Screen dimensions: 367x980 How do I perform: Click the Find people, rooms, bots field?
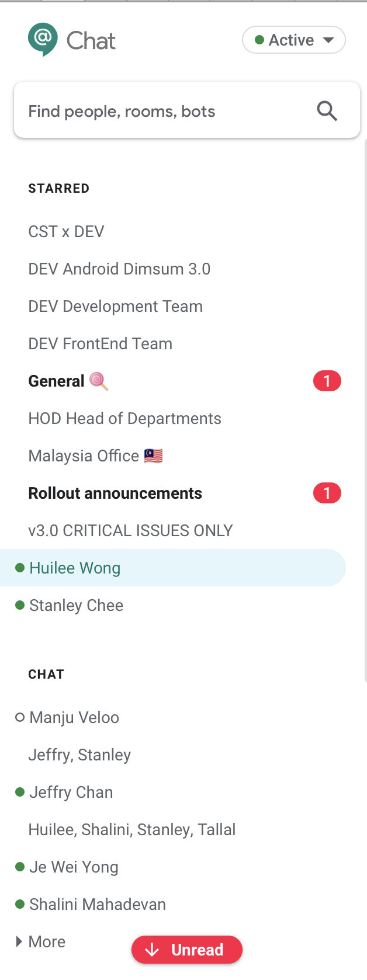click(x=187, y=110)
